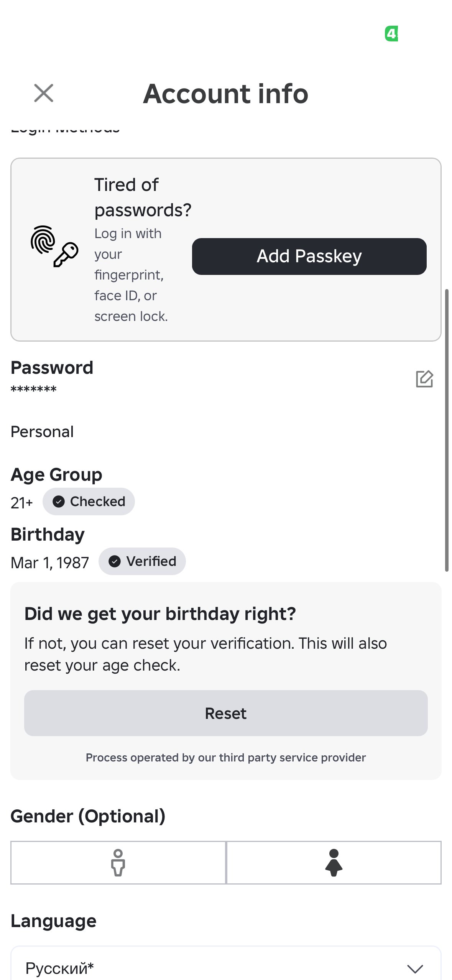
Task: Select the male gender icon
Action: (118, 863)
